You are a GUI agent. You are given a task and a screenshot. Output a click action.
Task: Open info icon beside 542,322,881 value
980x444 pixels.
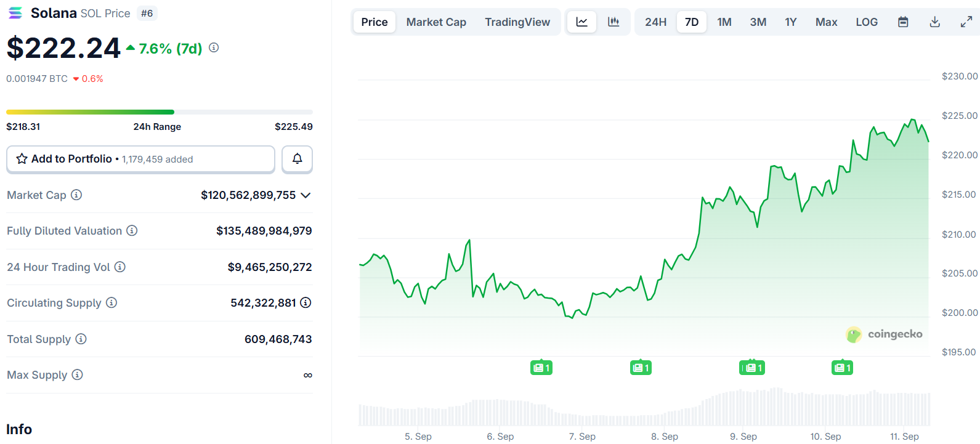[306, 302]
